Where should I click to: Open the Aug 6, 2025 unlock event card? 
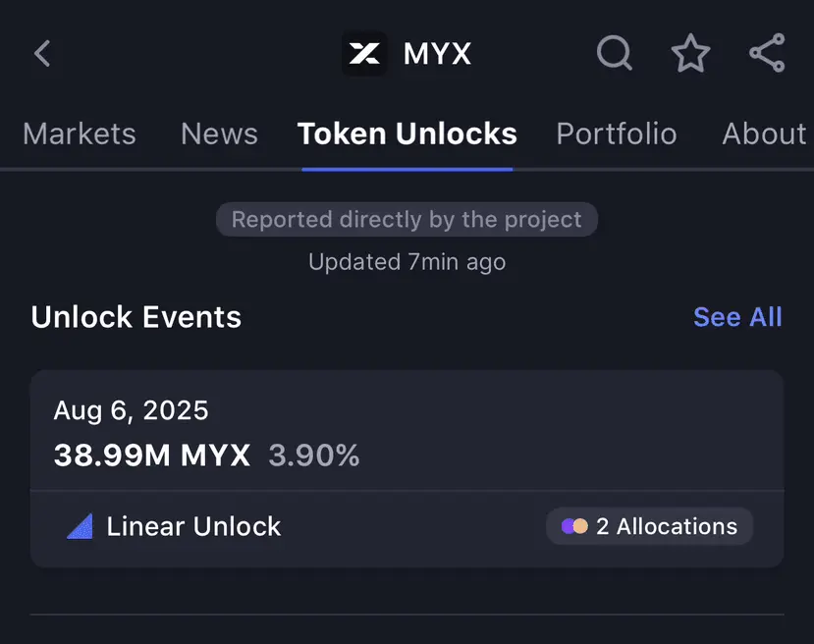coord(407,468)
